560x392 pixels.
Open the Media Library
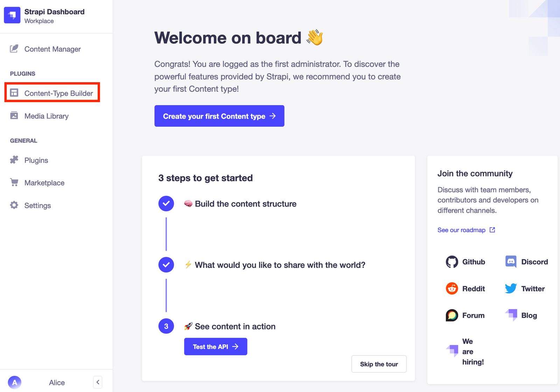(x=13, y=116)
